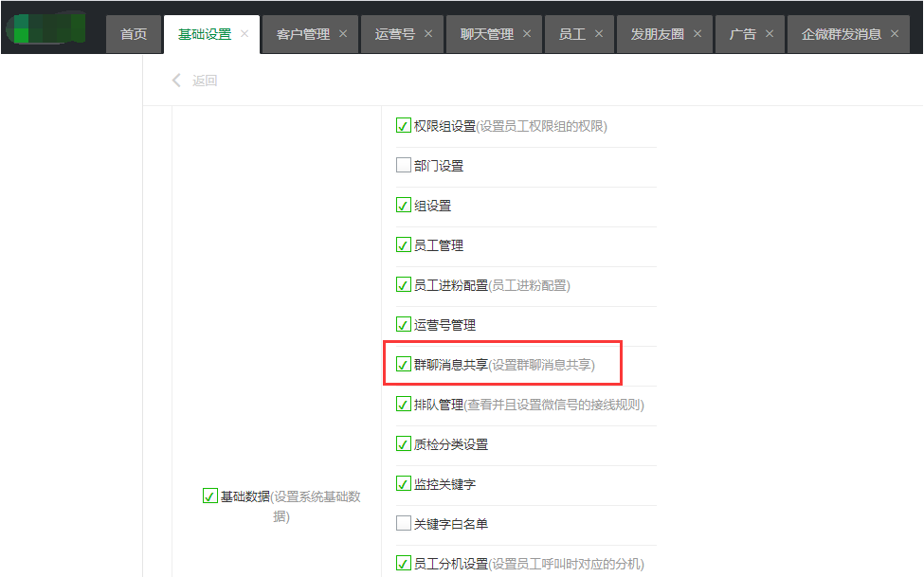Close the 企微群发消息 tab
Viewport: 924px width, 577px height.
(894, 31)
